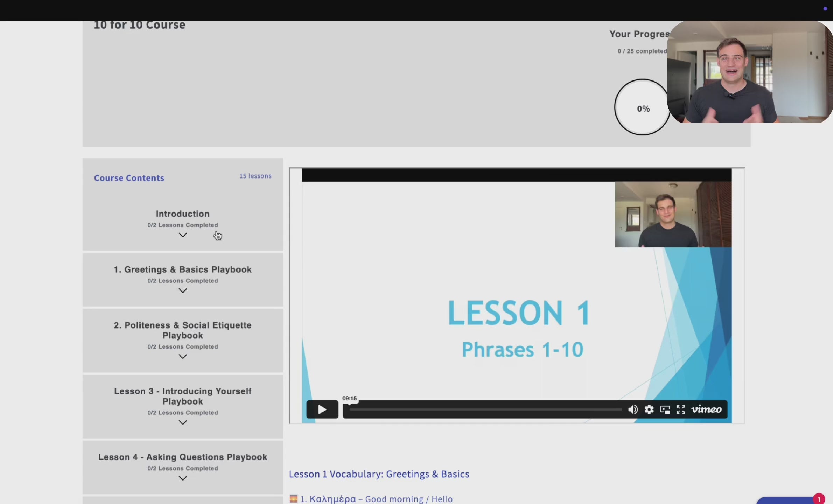Click Lesson 1 Vocabulary heading link
The width and height of the screenshot is (833, 504).
coord(379,474)
